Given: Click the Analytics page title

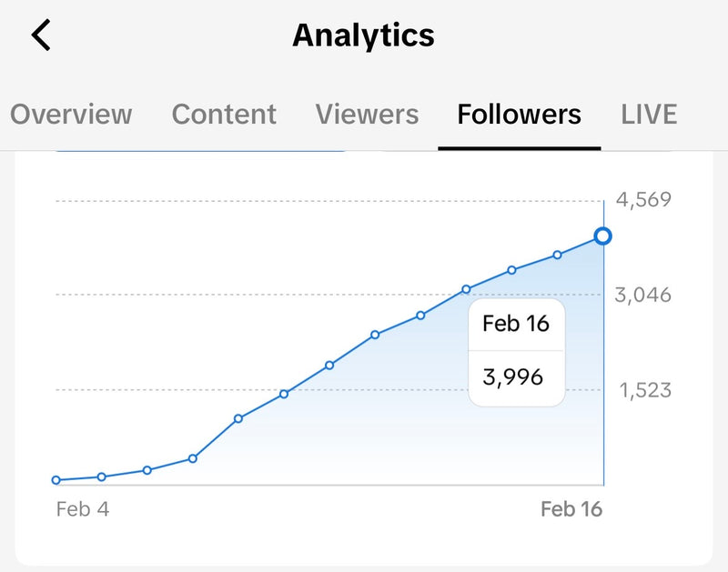Looking at the screenshot, I should pos(363,35).
